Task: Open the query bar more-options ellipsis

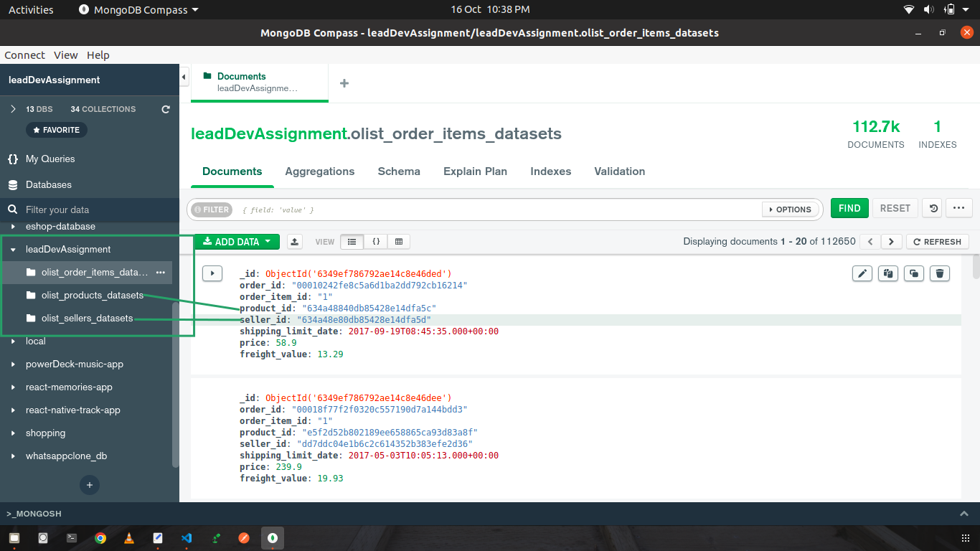Action: coord(959,208)
